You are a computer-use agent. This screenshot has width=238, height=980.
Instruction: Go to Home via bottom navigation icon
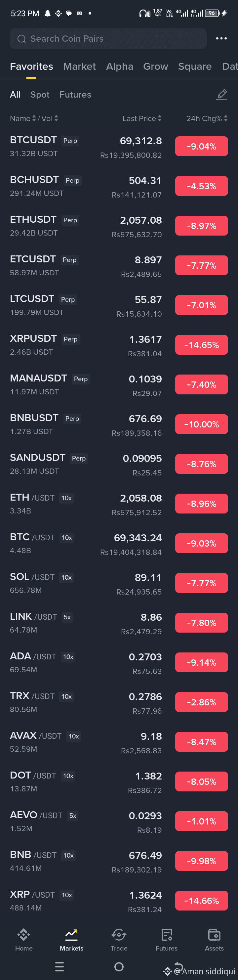[23, 934]
